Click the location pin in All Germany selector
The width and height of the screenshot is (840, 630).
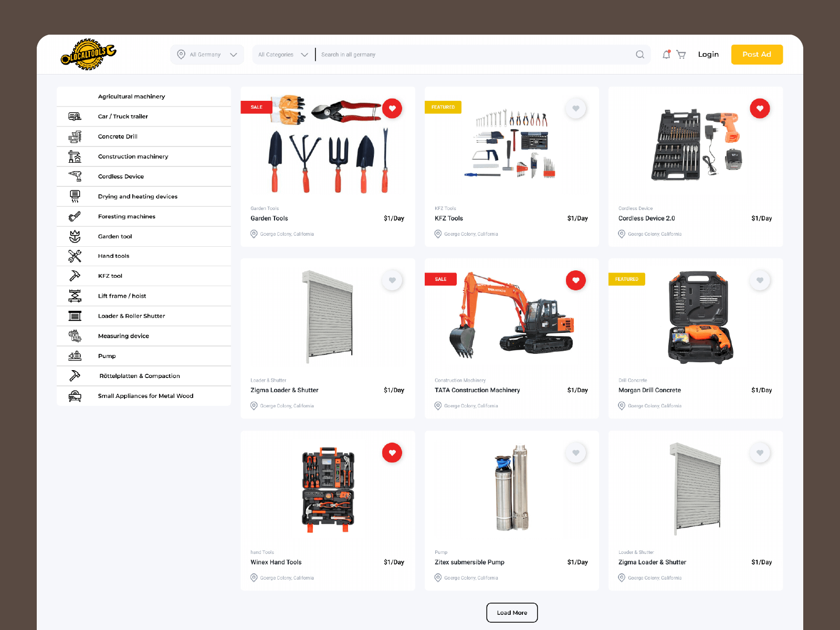click(x=181, y=54)
